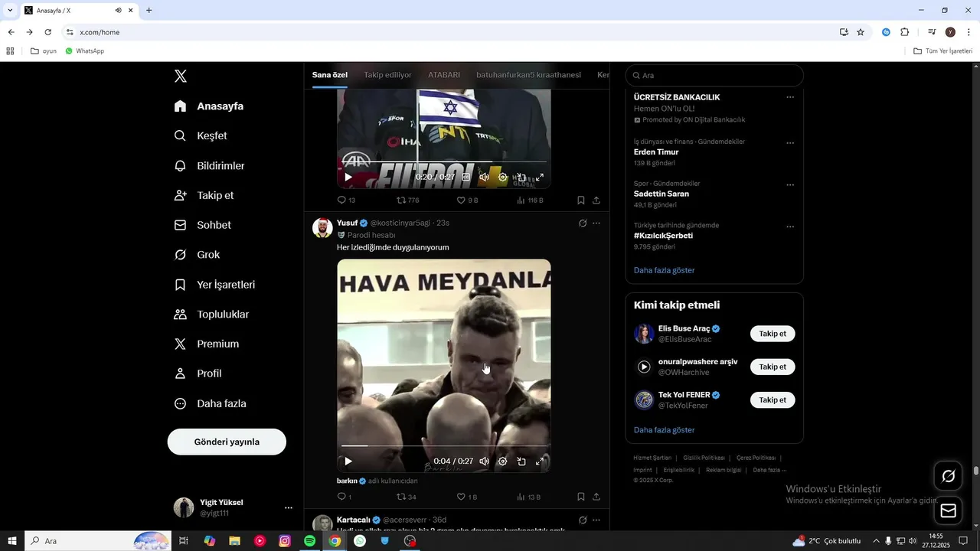Follow Tek Yol FENER
Viewport: 980px width, 551px height.
click(x=773, y=399)
